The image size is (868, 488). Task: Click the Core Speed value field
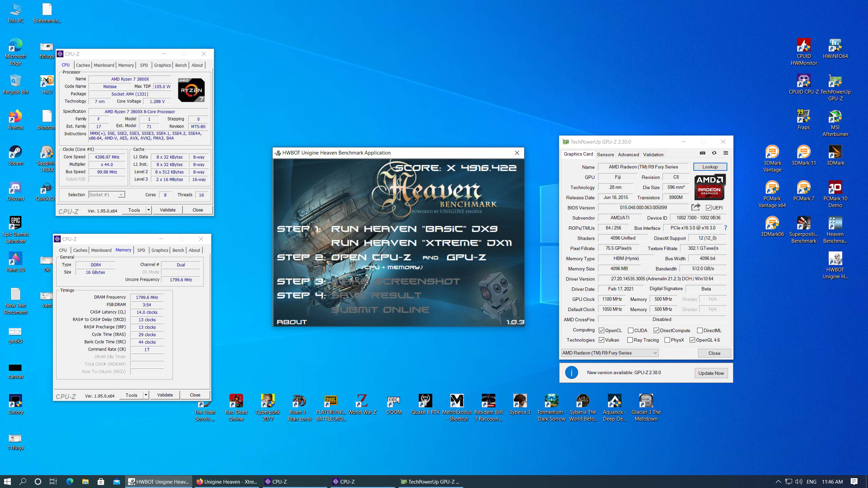(107, 157)
